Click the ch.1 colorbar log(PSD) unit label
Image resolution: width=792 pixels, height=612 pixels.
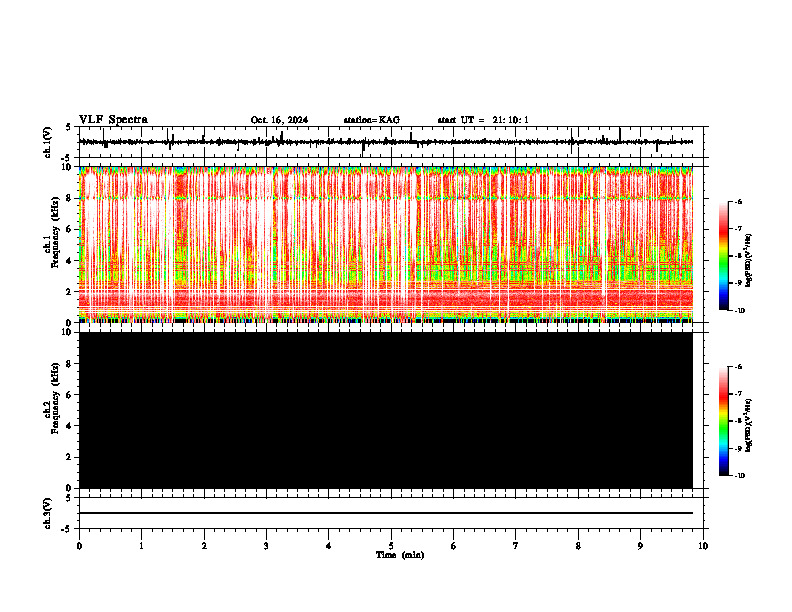(750, 260)
